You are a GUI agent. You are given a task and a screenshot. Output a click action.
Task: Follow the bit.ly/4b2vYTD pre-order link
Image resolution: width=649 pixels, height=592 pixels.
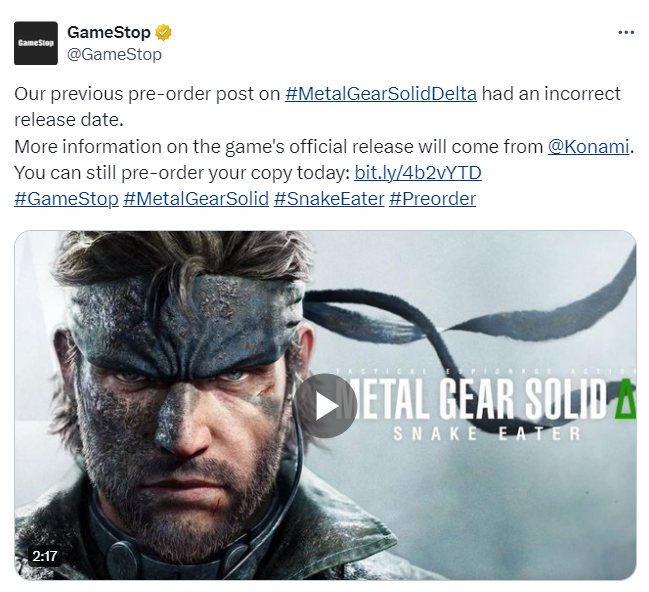coord(418,173)
